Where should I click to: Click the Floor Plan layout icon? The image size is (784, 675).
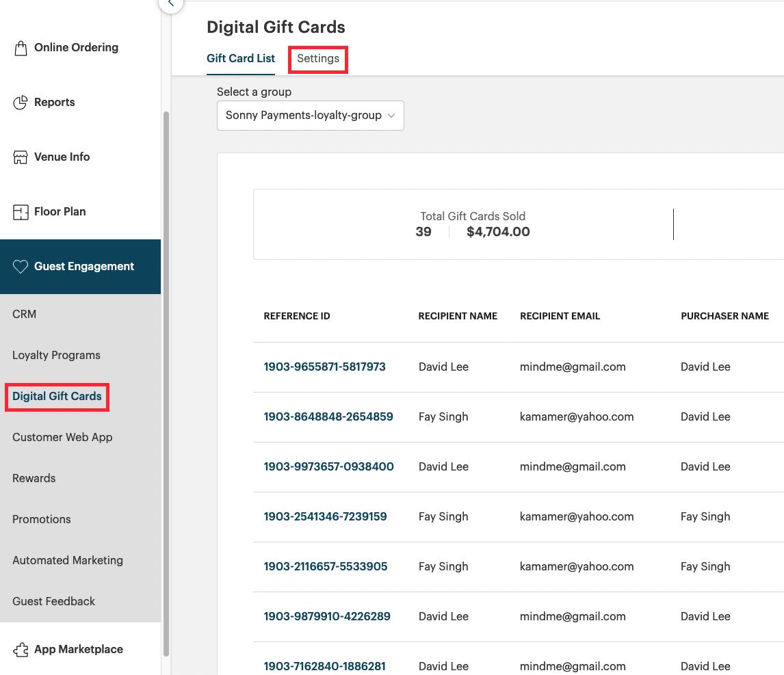(x=21, y=211)
